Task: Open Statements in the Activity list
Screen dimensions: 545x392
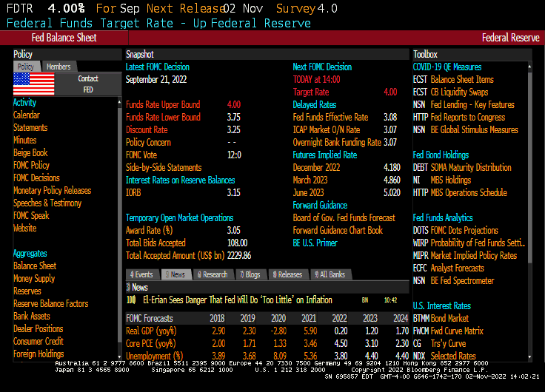Action: (x=30, y=127)
